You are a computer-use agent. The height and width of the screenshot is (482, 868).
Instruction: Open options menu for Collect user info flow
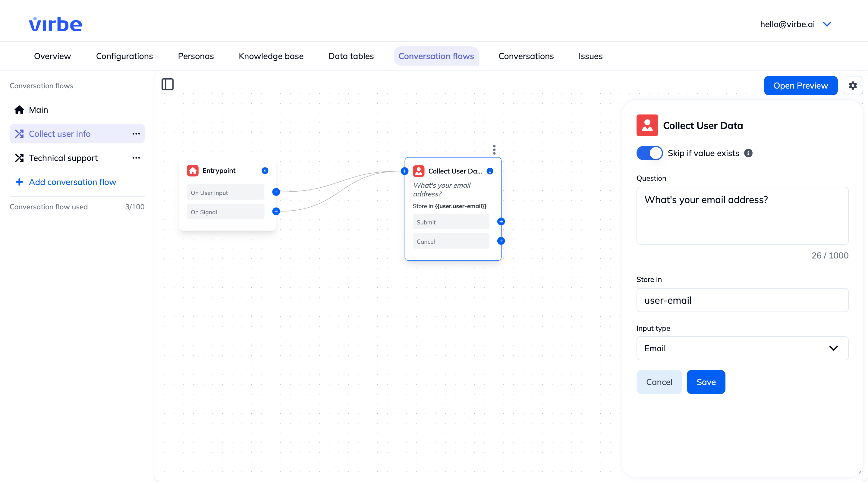pos(136,134)
